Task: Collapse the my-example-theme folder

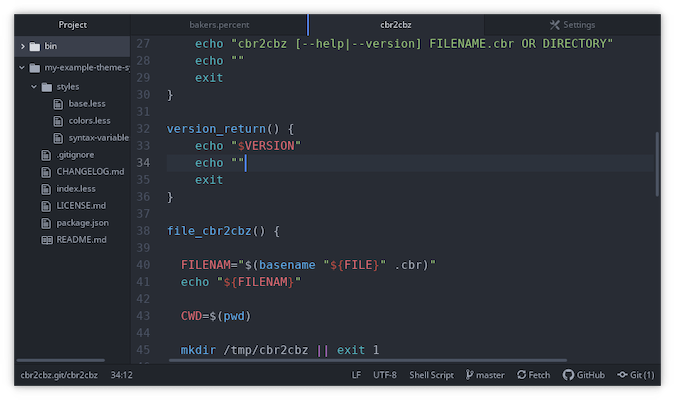Action: coord(22,67)
